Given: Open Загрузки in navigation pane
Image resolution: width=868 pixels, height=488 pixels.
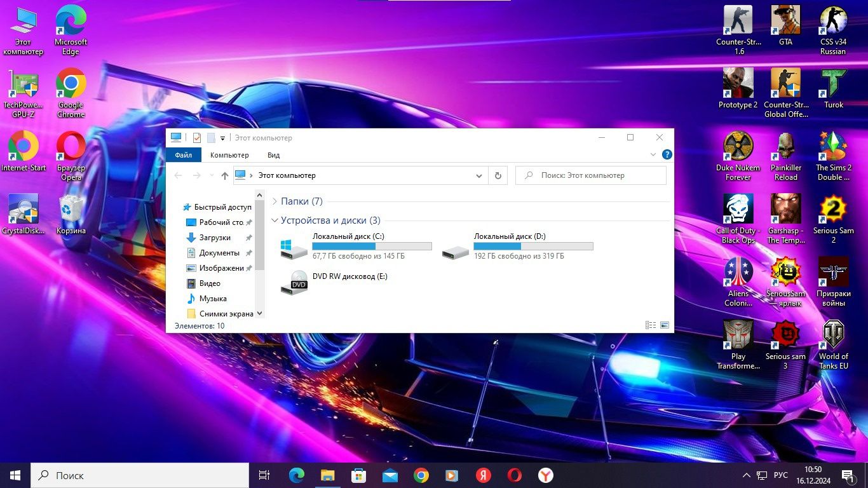Looking at the screenshot, I should tap(215, 238).
